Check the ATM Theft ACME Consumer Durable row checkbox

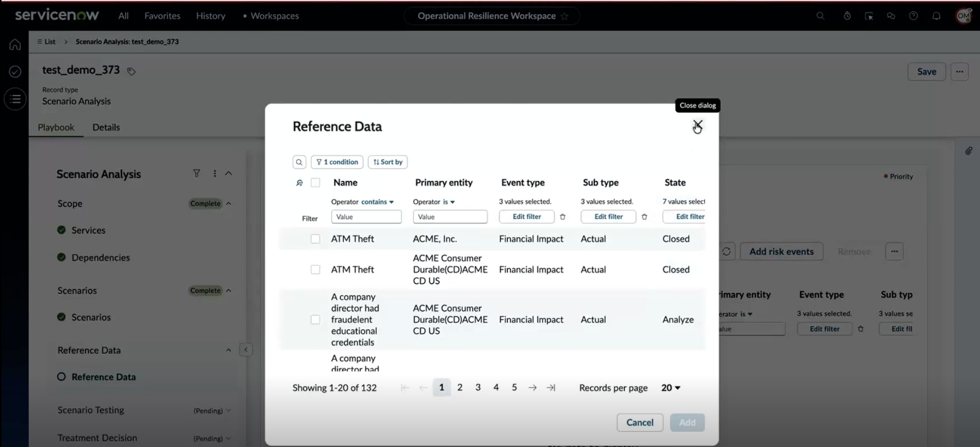315,269
